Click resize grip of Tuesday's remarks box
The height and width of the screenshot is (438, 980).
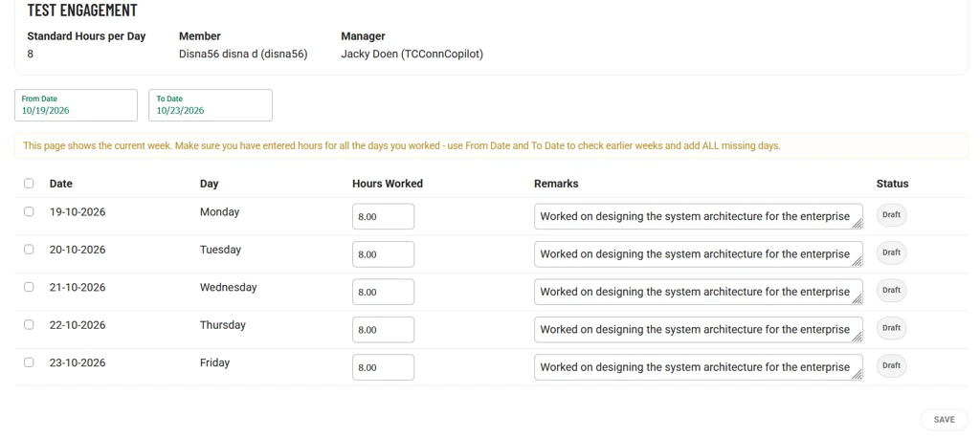(x=857, y=262)
